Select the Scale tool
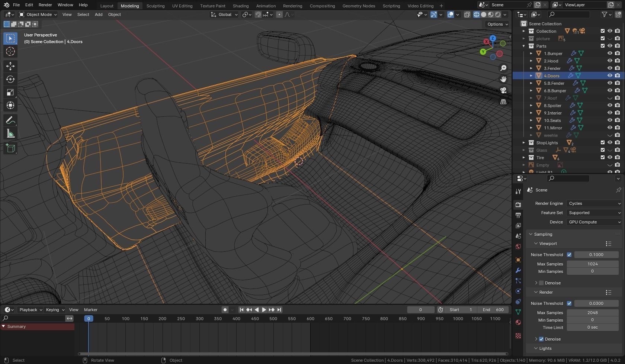The height and width of the screenshot is (364, 625). pyautogui.click(x=10, y=92)
